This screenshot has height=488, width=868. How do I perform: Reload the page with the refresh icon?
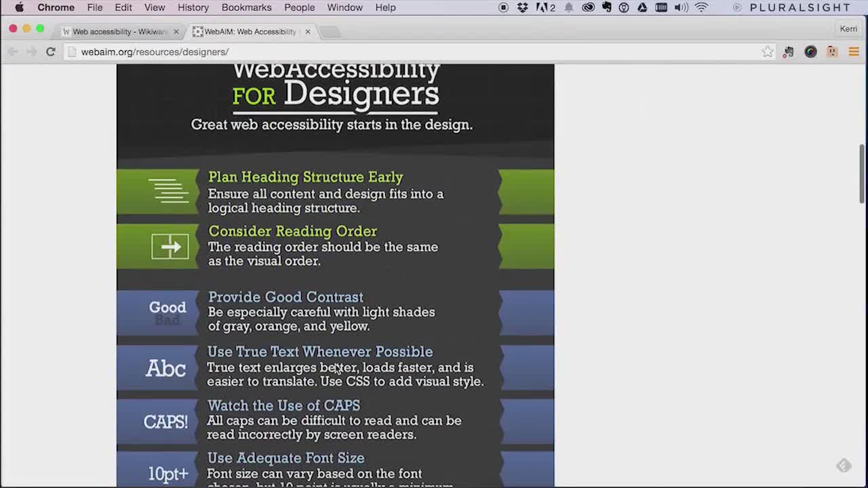click(50, 52)
